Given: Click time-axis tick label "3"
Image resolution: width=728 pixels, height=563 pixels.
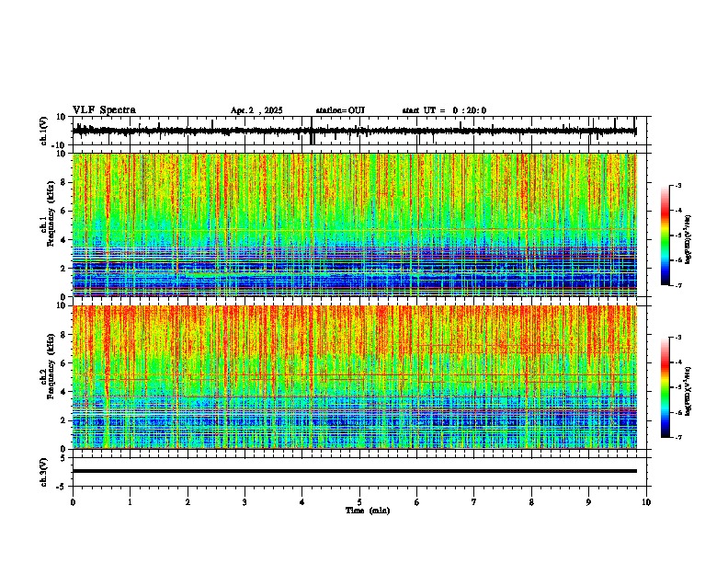Looking at the screenshot, I should [x=245, y=502].
